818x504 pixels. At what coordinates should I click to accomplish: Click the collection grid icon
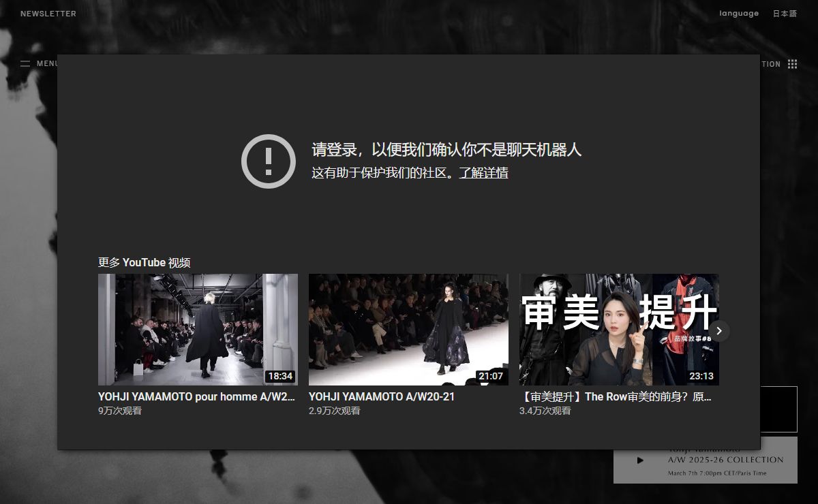pos(792,64)
